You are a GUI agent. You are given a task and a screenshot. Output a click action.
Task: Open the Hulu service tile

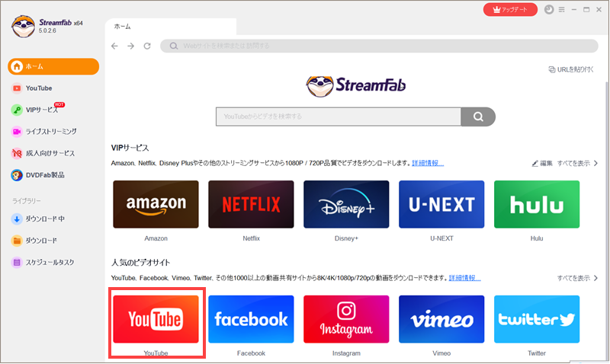(x=537, y=204)
